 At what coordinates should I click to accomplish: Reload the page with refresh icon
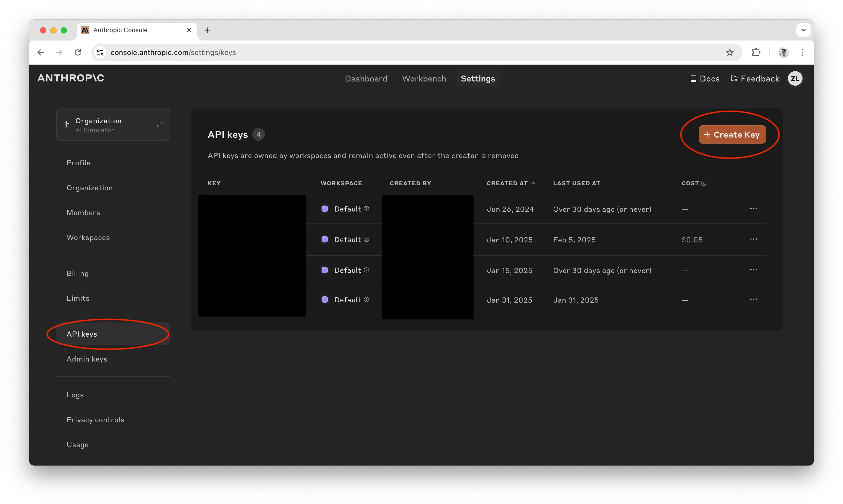[x=78, y=52]
